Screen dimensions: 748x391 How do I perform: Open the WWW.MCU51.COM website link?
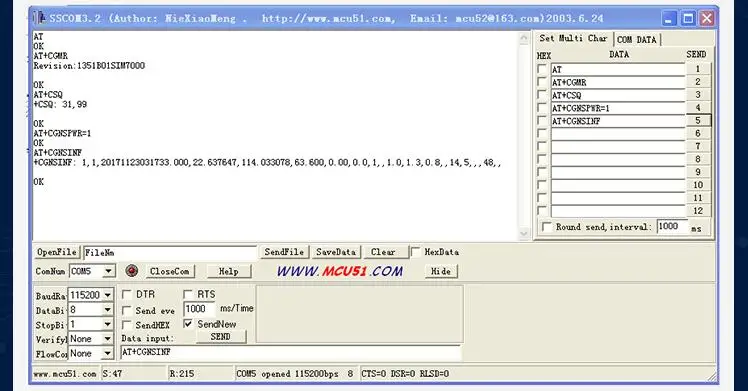point(340,271)
